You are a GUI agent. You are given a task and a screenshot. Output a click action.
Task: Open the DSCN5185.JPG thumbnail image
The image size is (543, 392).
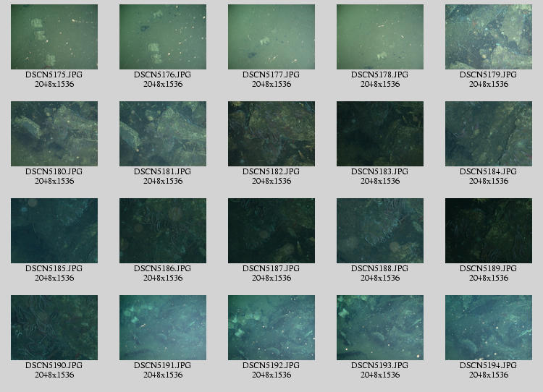(x=54, y=231)
